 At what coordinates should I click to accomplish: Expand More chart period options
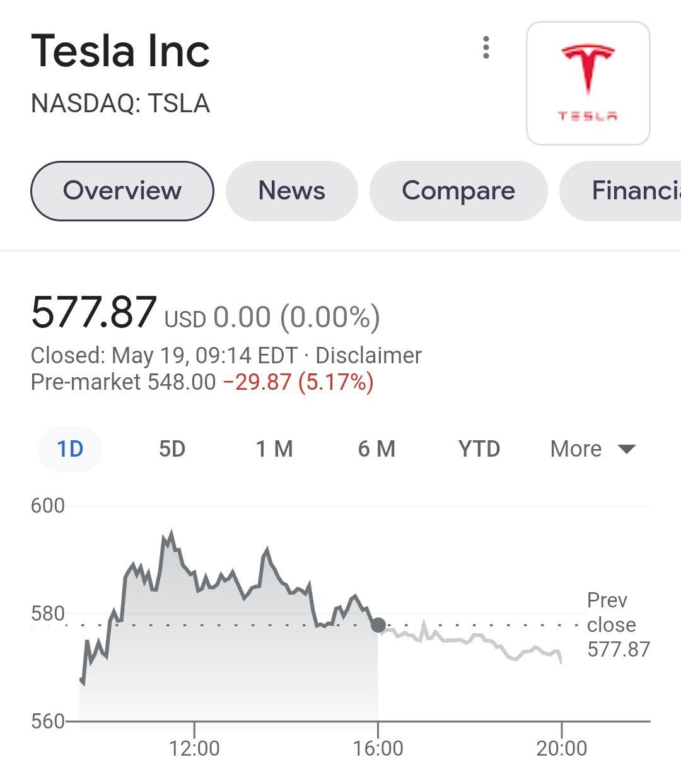593,448
